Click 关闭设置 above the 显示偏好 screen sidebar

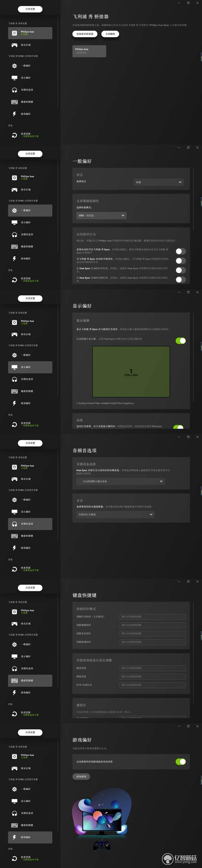(x=30, y=298)
